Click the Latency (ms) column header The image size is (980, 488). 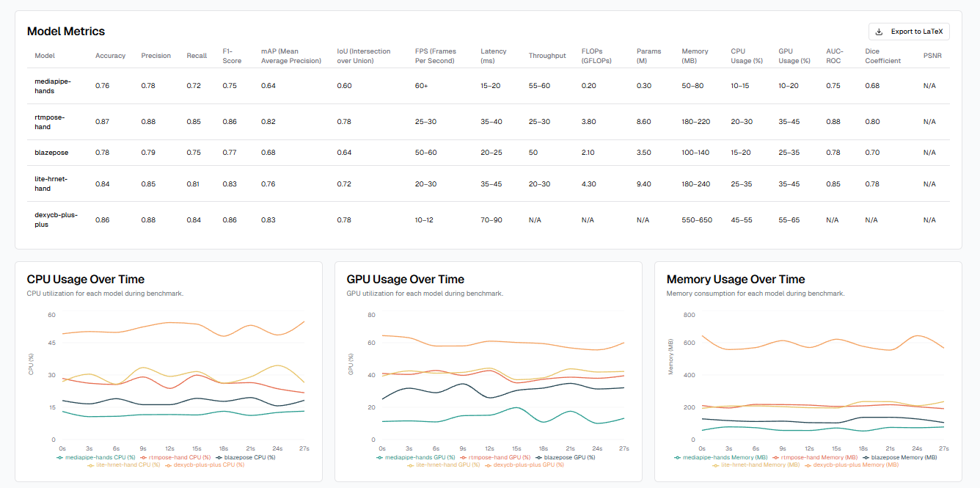(x=494, y=56)
